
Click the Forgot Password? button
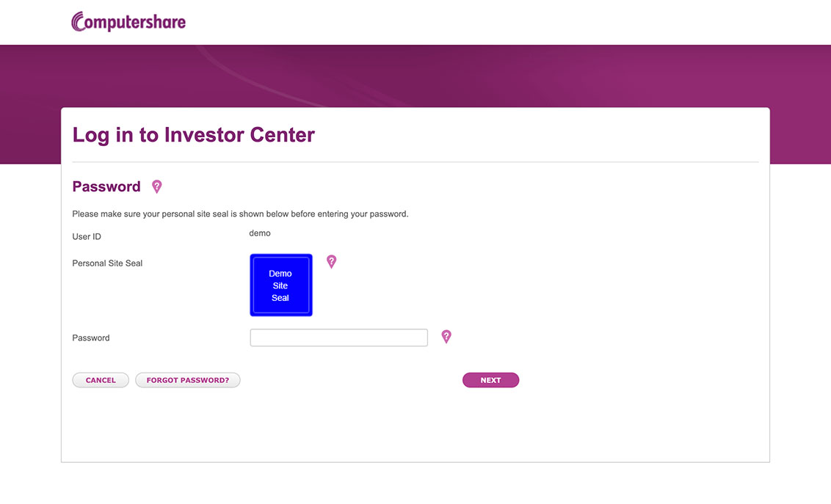188,380
